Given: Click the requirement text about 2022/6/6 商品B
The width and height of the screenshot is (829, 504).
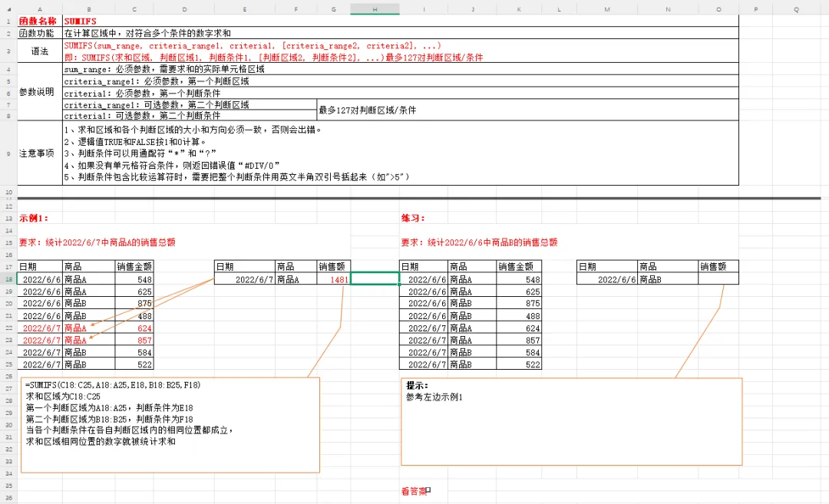Looking at the screenshot, I should click(x=479, y=242).
